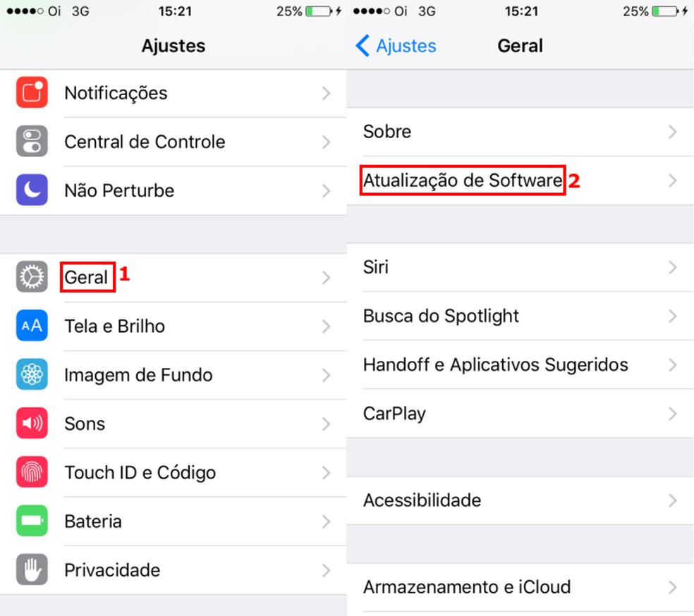Expand the Siri row chevron

pos(672,268)
